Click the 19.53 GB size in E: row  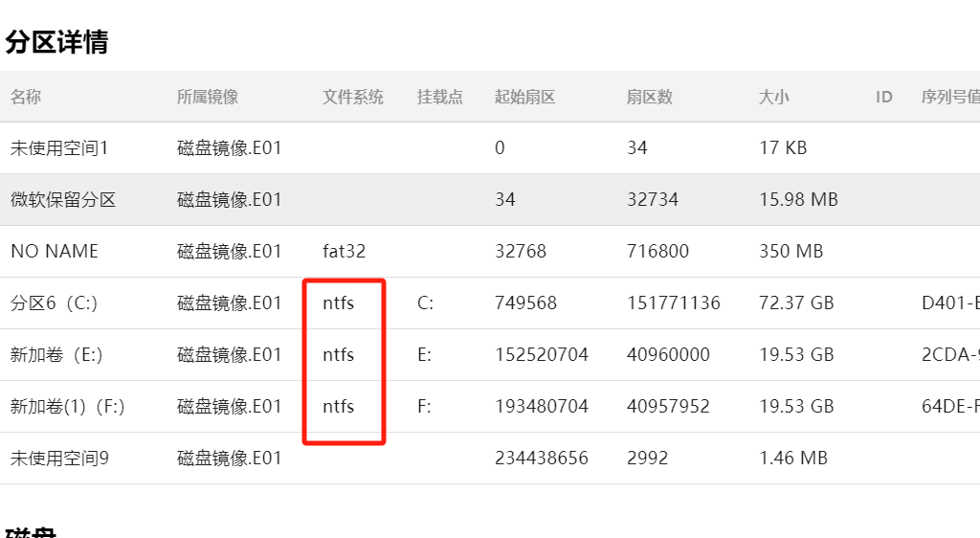(x=796, y=355)
